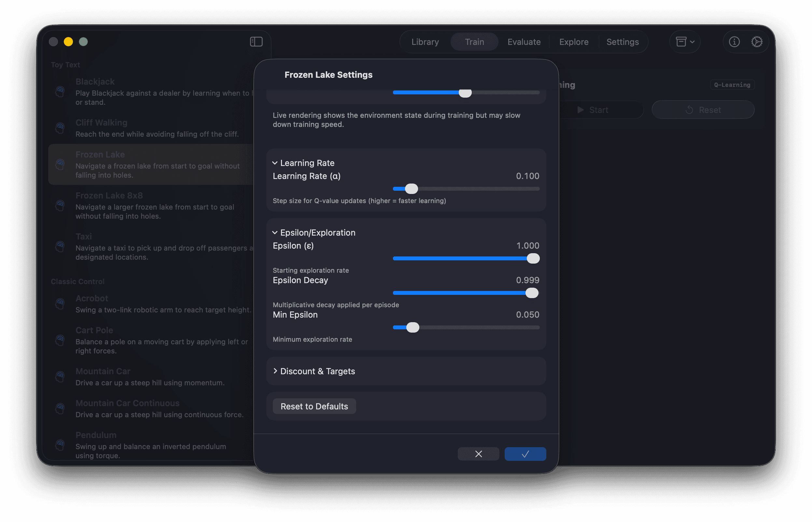This screenshot has width=812, height=522.
Task: Open the archive box dropdown
Action: coord(685,42)
